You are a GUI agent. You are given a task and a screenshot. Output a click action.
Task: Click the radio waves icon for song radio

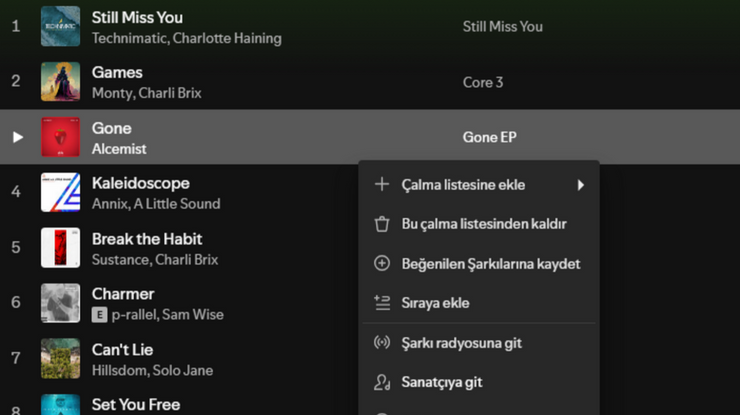click(382, 342)
